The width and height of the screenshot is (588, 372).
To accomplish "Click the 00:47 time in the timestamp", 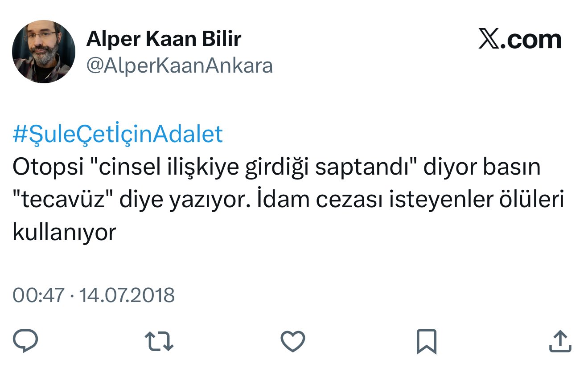I will click(x=38, y=295).
